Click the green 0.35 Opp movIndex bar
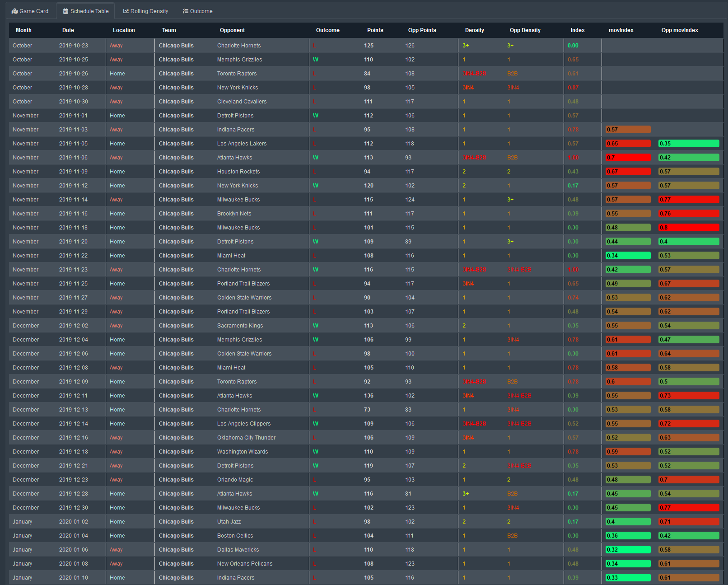Screen dimensions: 728x585 (689, 144)
